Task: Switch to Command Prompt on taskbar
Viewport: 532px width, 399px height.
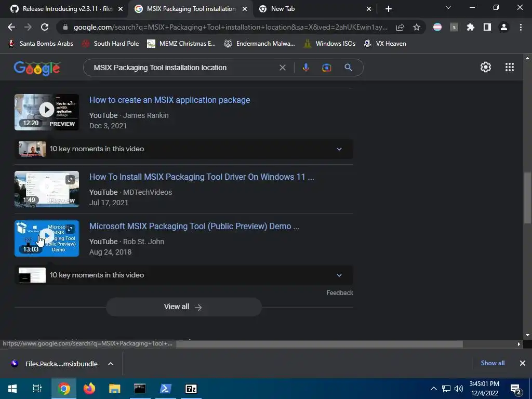Action: coord(140,389)
